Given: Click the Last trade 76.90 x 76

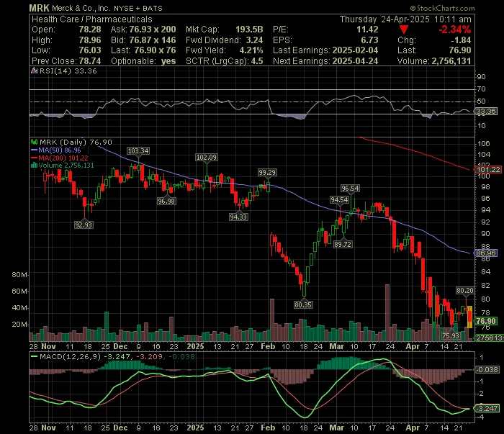Looking at the screenshot, I should pyautogui.click(x=155, y=50).
